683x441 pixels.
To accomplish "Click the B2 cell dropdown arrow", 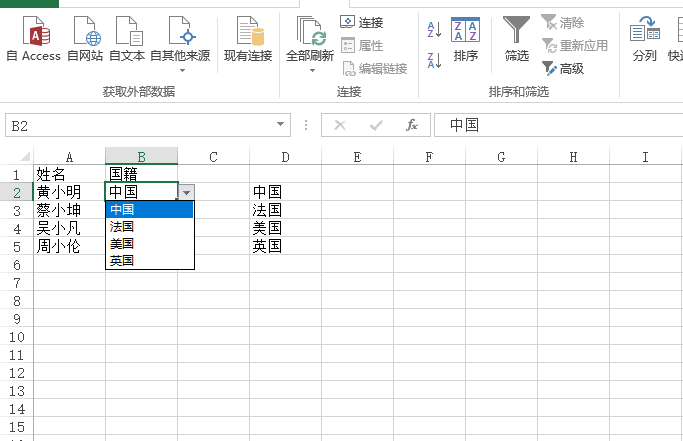I will coord(186,192).
